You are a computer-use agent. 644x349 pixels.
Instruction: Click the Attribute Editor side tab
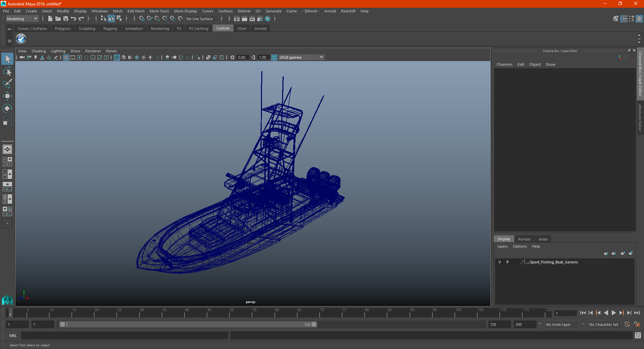pyautogui.click(x=640, y=117)
